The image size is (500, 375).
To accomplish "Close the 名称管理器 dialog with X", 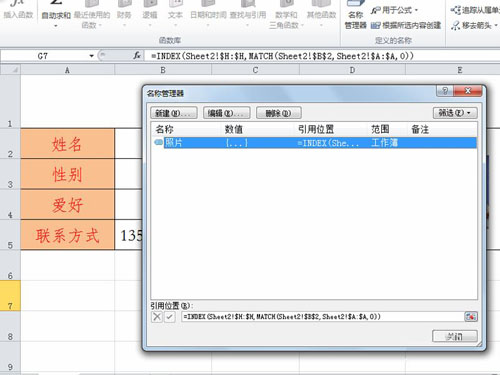I will pos(468,91).
